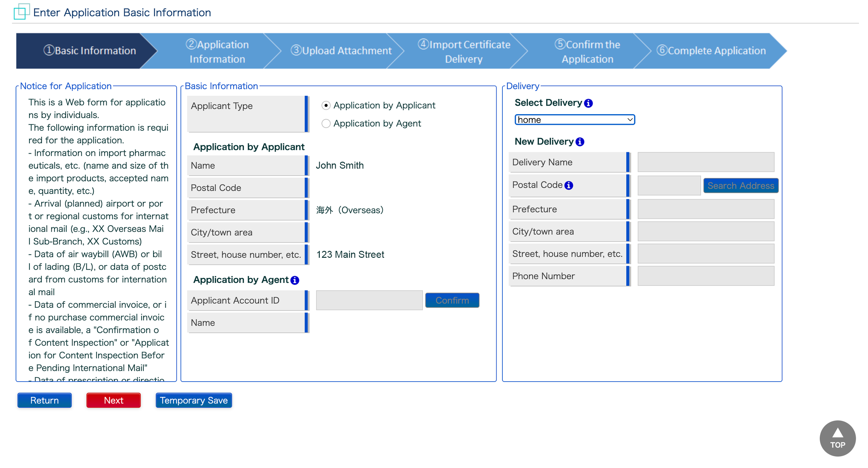The width and height of the screenshot is (868, 468).
Task: Focus the Applicant Account ID field
Action: pos(369,300)
